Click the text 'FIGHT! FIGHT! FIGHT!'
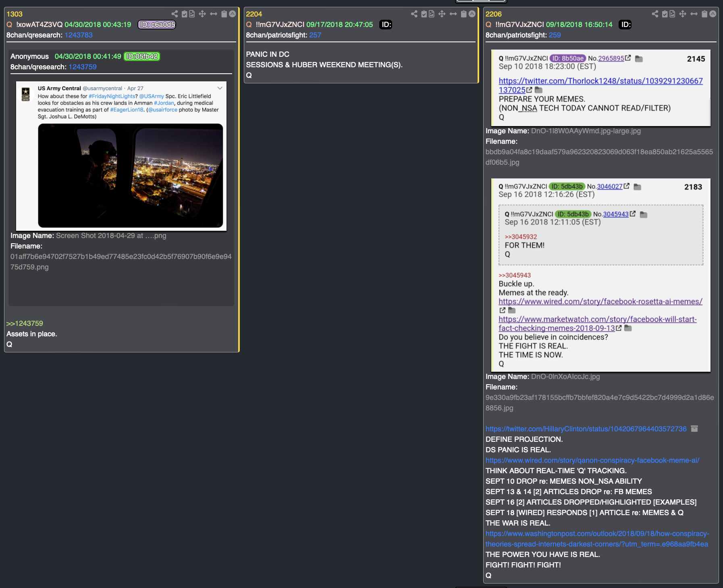 point(523,565)
